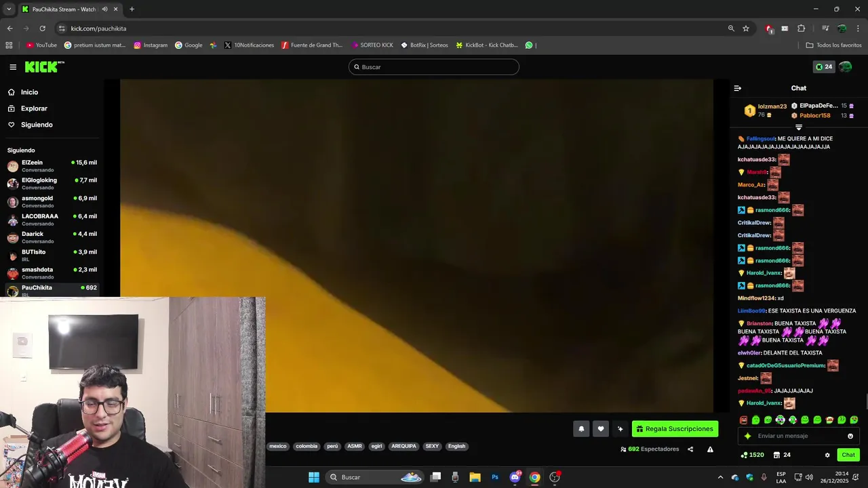
Task: Click the English tag
Action: click(x=456, y=446)
